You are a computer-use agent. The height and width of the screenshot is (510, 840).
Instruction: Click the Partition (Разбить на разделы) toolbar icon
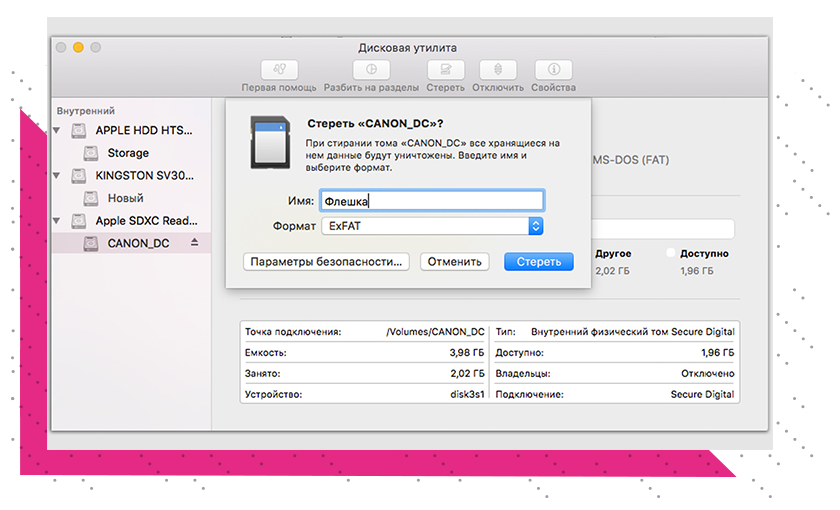point(371,70)
